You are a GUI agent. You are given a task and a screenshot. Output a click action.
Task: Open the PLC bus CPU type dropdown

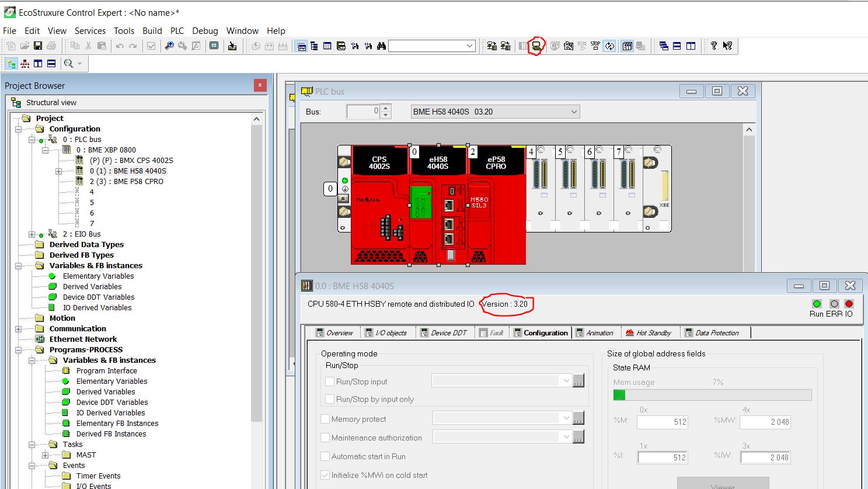click(574, 112)
